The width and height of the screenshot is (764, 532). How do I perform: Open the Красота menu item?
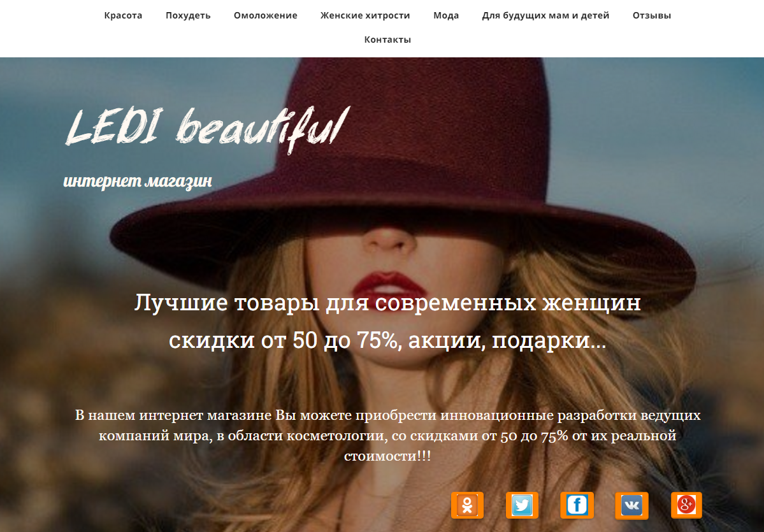click(x=123, y=15)
